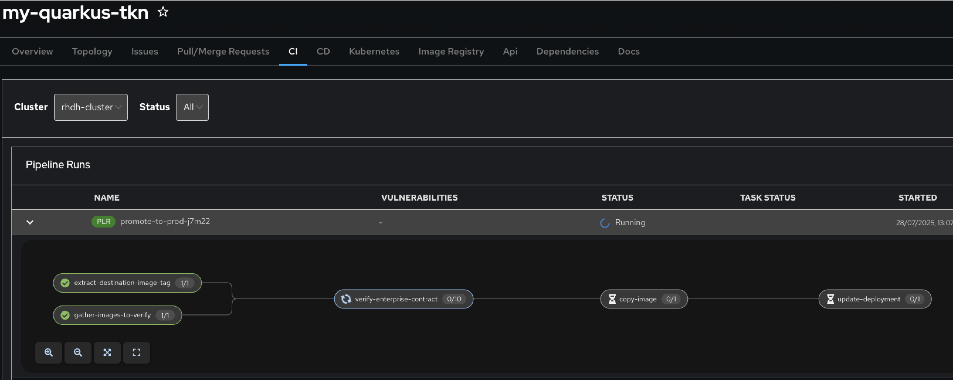Click the green check on extract-destination-image-tag
The image size is (953, 380).
pyautogui.click(x=64, y=283)
